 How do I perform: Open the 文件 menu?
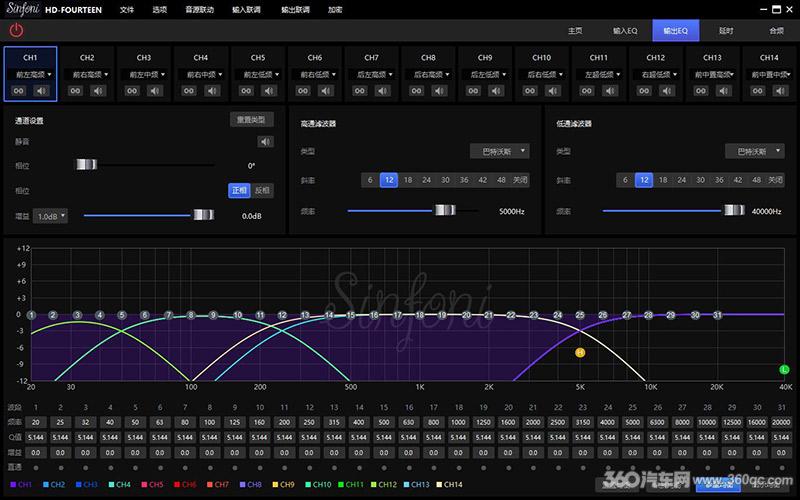coord(127,10)
